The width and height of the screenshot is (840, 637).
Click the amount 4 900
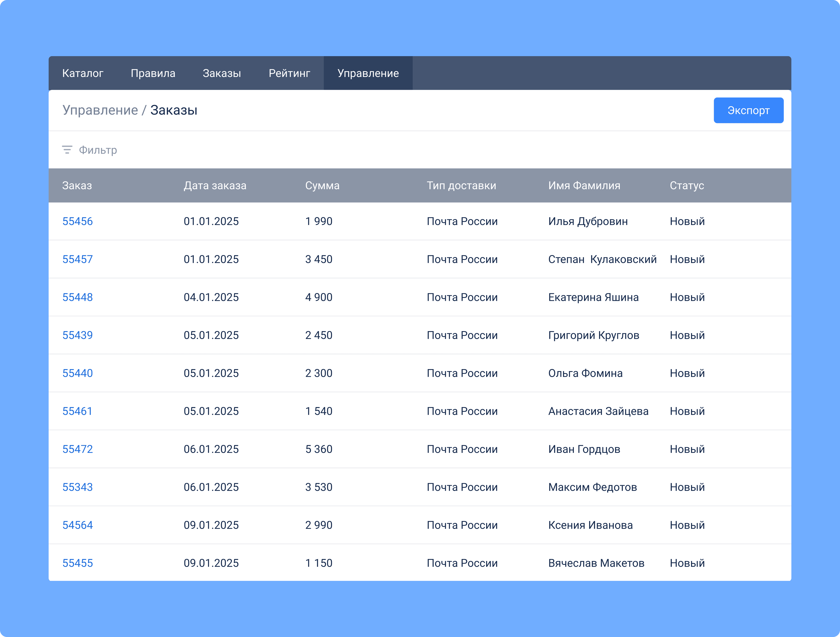click(319, 297)
